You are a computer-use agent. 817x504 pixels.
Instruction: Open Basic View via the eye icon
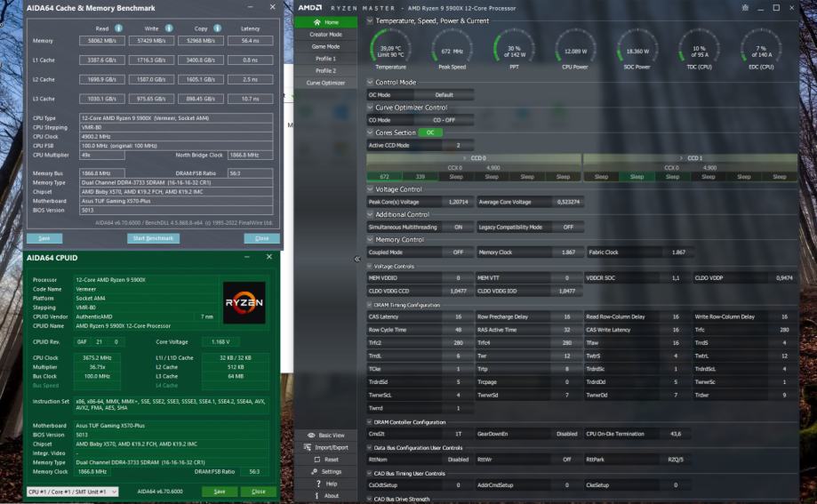311,435
